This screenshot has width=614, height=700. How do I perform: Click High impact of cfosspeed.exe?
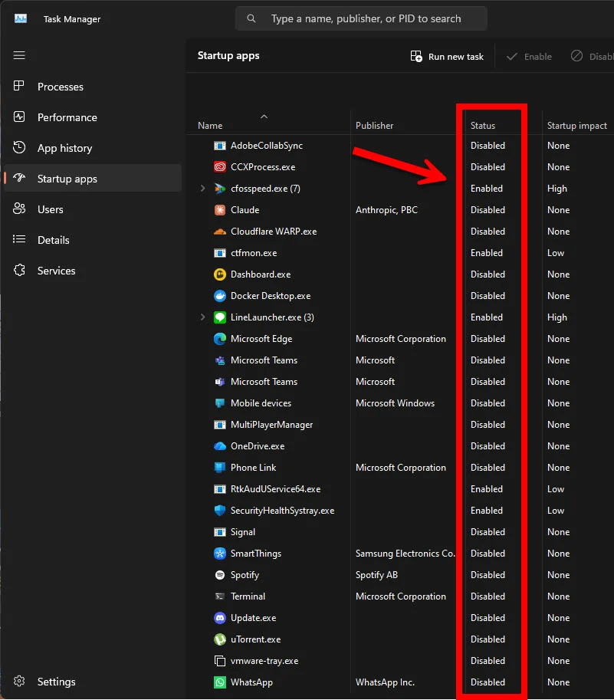pyautogui.click(x=557, y=189)
